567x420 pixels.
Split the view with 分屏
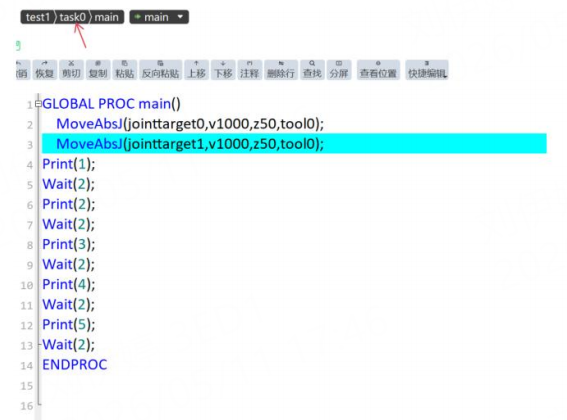pyautogui.click(x=339, y=70)
